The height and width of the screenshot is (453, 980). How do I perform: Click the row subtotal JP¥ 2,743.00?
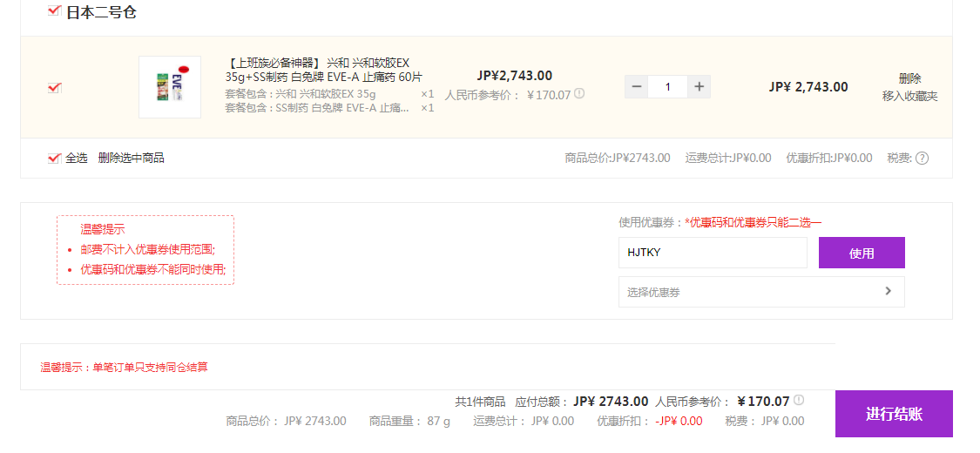coord(808,87)
